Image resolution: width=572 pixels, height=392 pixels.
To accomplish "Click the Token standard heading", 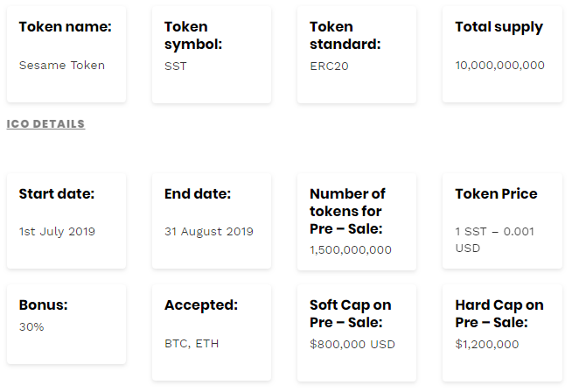I will 345,35.
